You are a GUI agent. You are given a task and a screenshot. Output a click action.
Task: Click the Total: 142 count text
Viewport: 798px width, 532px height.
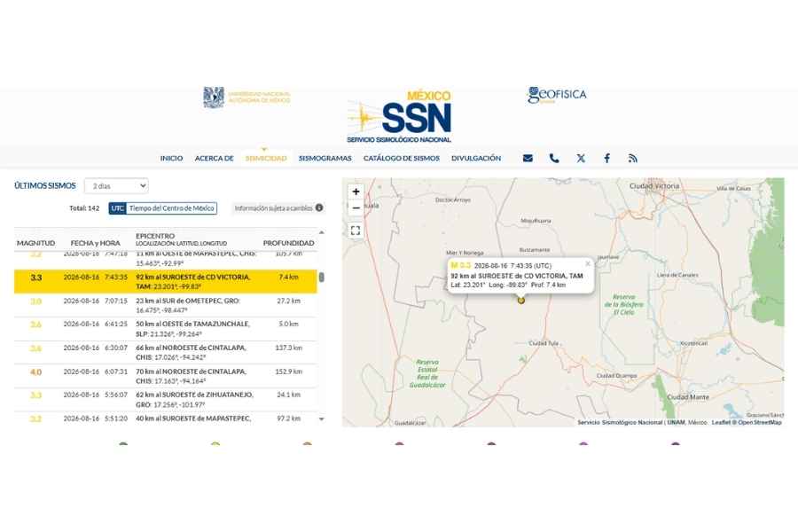coord(84,208)
